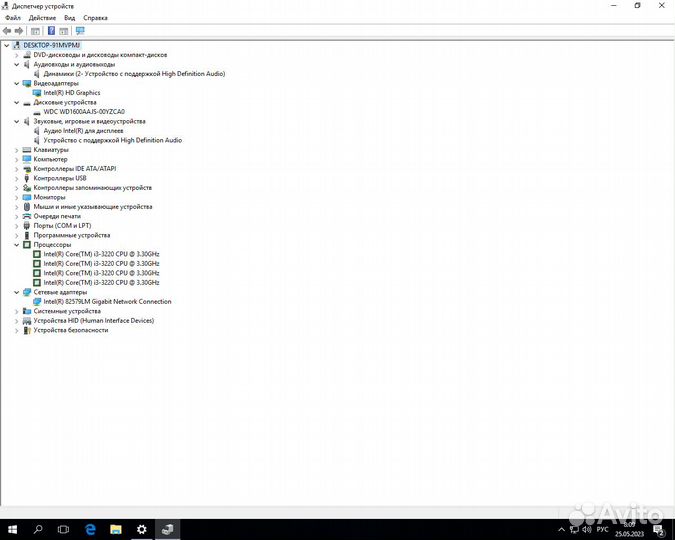The height and width of the screenshot is (540, 675).
Task: Collapse the DESKTOP-91MVPMJ root node
Action: pyautogui.click(x=6, y=45)
